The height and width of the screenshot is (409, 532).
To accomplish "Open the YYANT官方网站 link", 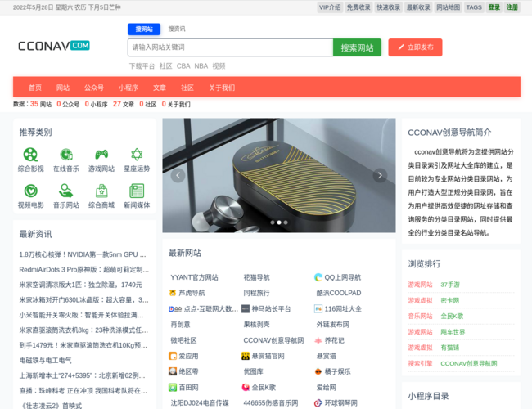I will [194, 277].
